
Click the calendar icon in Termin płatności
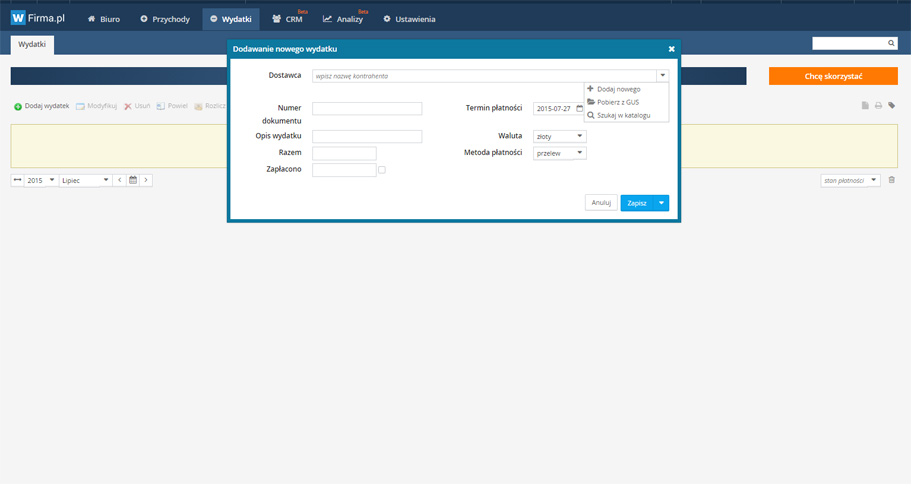coord(579,109)
